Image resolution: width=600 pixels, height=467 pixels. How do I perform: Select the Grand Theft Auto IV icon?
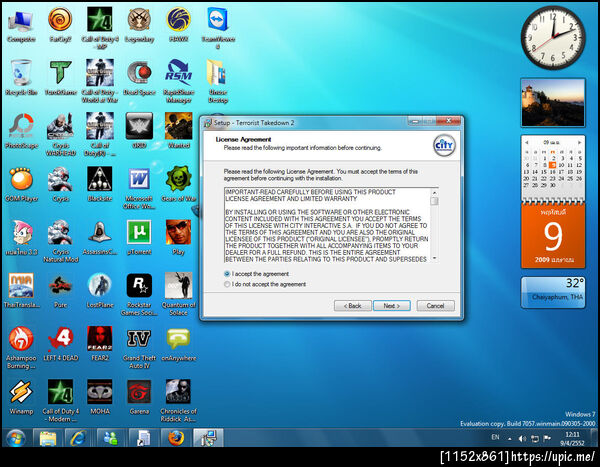[139, 347]
